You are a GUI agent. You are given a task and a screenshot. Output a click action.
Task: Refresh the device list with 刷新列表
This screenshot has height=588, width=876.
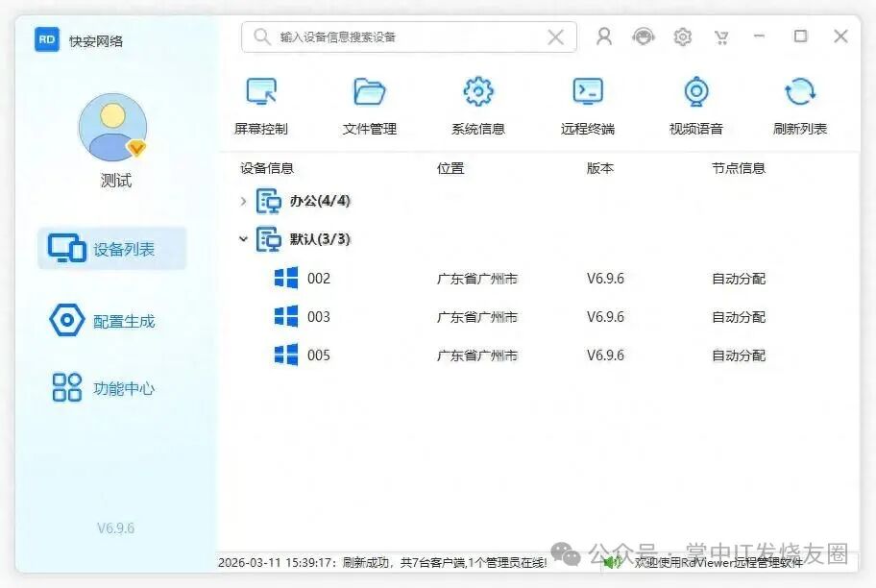point(799,105)
